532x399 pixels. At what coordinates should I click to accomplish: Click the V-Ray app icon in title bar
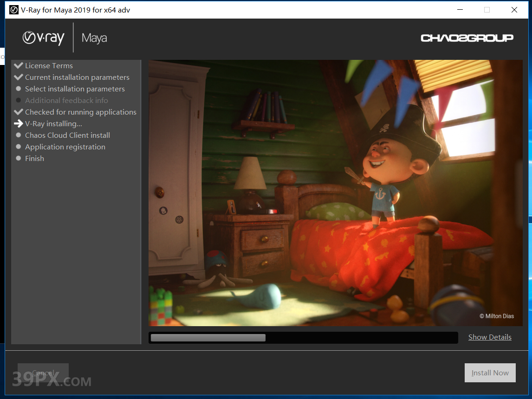(14, 10)
